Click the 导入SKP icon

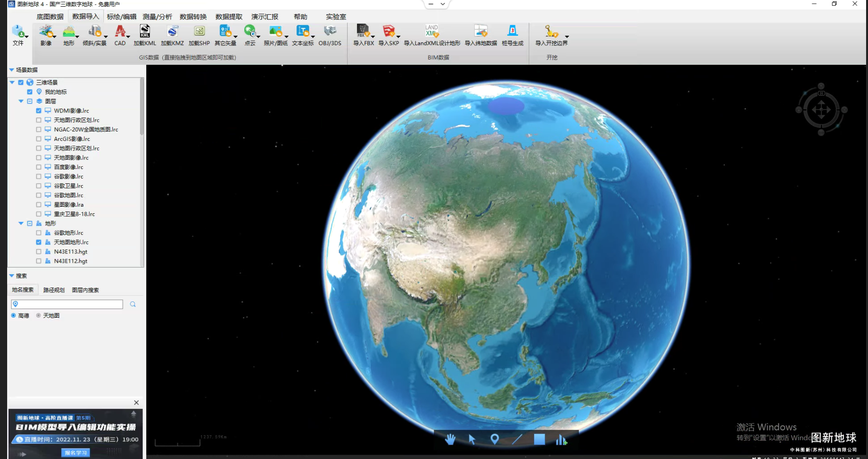click(x=389, y=31)
